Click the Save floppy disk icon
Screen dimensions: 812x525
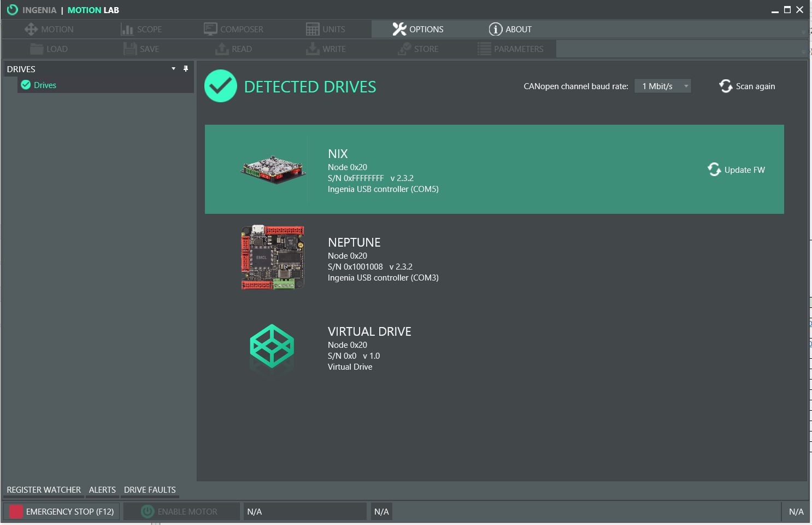[130, 49]
